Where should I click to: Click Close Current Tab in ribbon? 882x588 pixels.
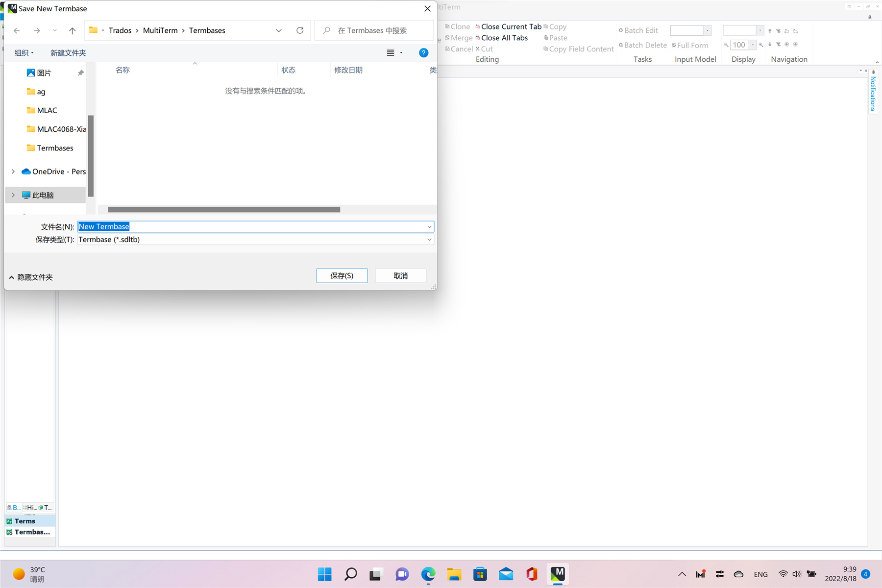coord(508,26)
